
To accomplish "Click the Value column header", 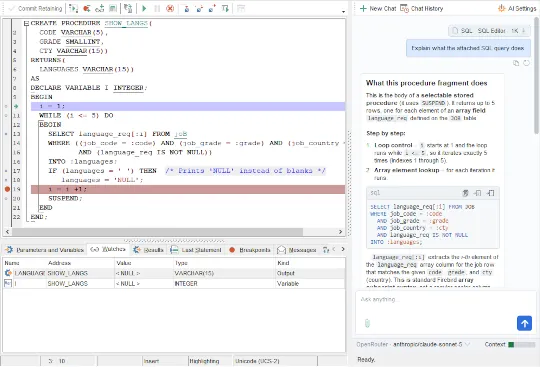I will coord(143,263).
